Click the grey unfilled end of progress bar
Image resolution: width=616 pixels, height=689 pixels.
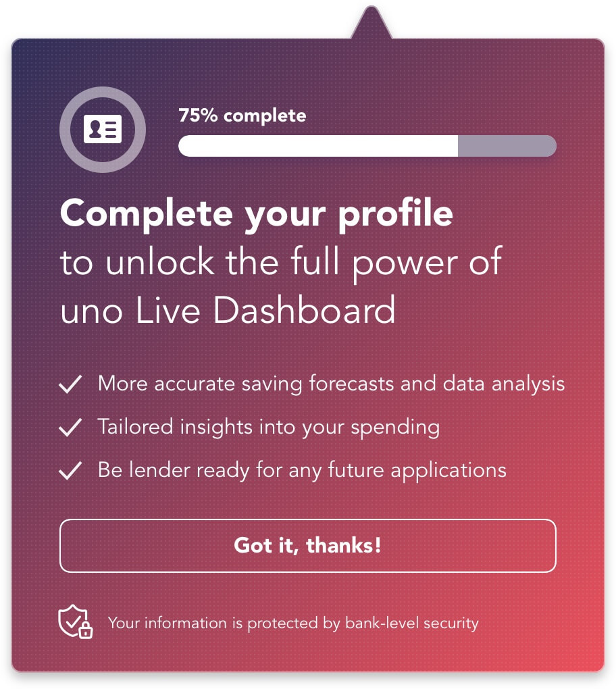click(x=507, y=146)
